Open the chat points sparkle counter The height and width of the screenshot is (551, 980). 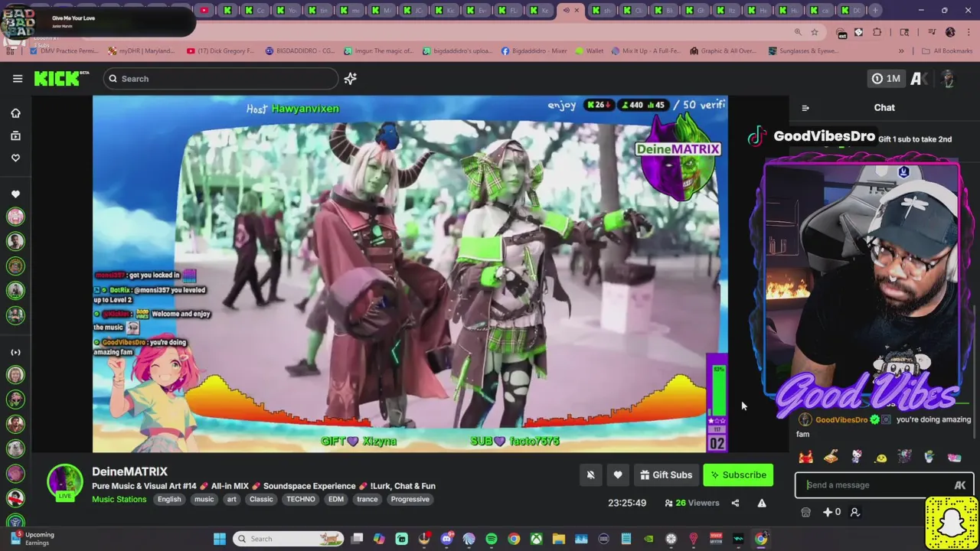pos(831,512)
